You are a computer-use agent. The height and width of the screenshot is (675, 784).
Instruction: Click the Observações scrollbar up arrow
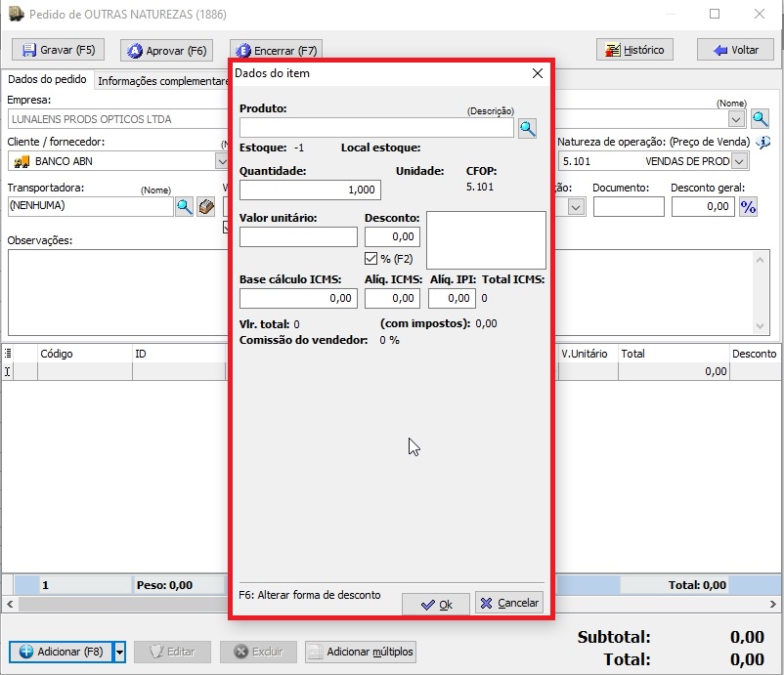click(760, 260)
